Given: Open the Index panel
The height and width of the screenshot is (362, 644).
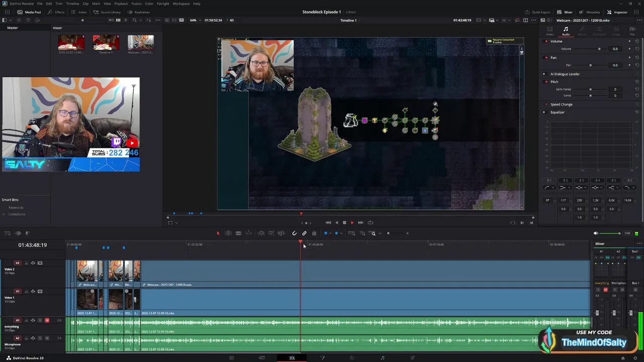Looking at the screenshot, I should click(x=79, y=12).
